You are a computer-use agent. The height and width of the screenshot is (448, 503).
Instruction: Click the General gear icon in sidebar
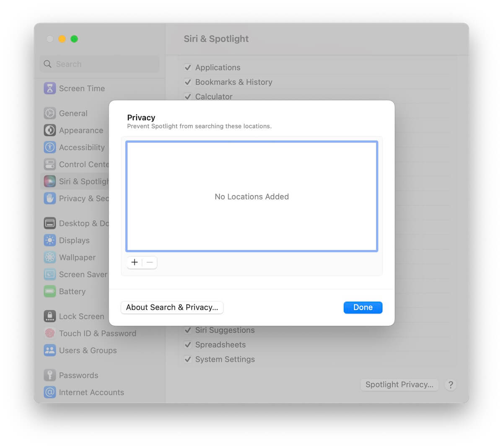click(50, 113)
